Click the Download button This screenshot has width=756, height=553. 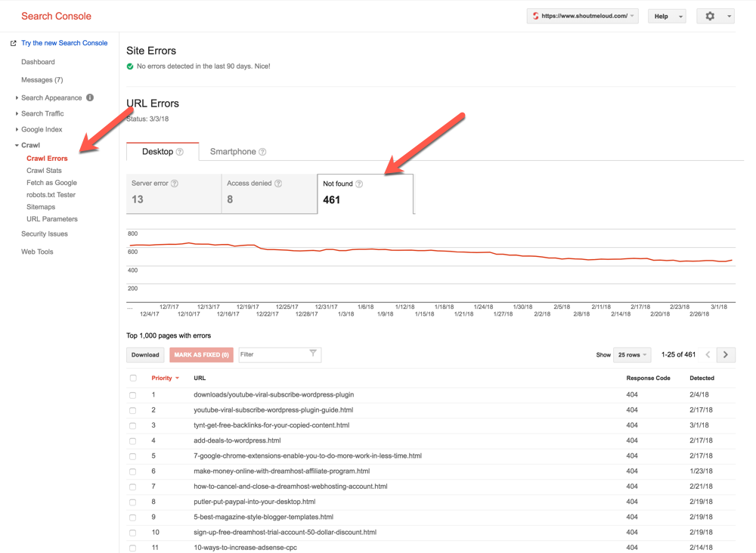pos(145,354)
